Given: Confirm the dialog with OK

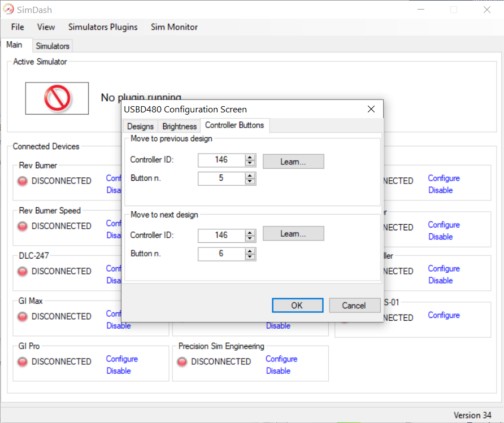Looking at the screenshot, I should [297, 306].
